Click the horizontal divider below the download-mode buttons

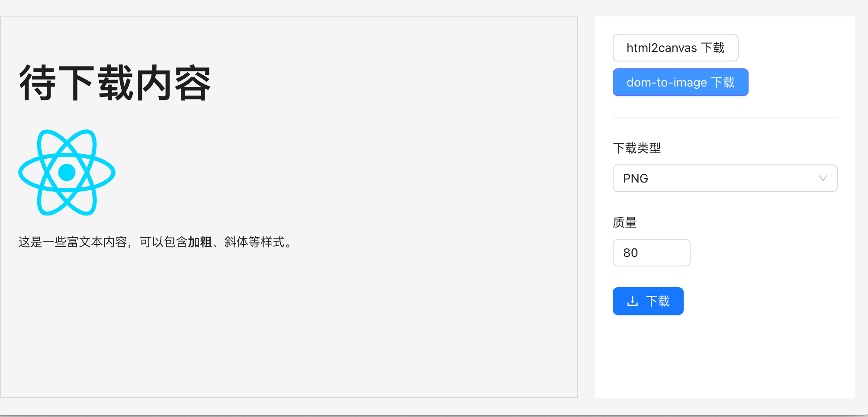(725, 117)
